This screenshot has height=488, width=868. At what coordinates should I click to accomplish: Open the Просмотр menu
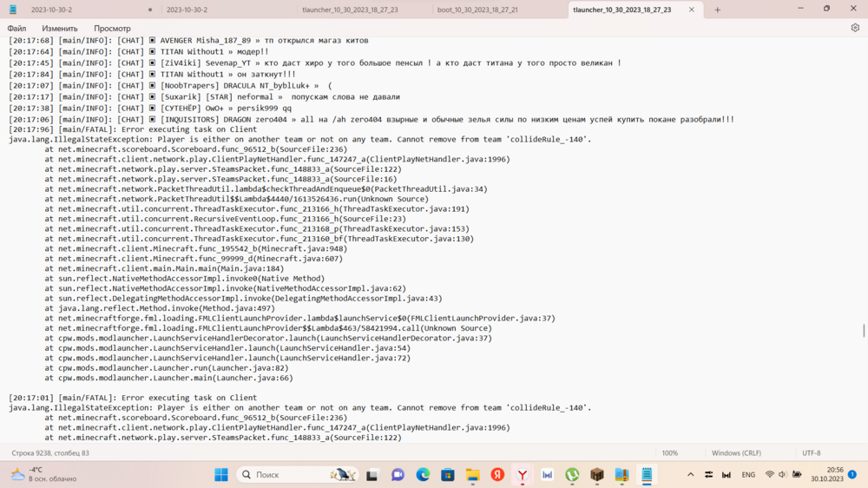pyautogui.click(x=112, y=29)
